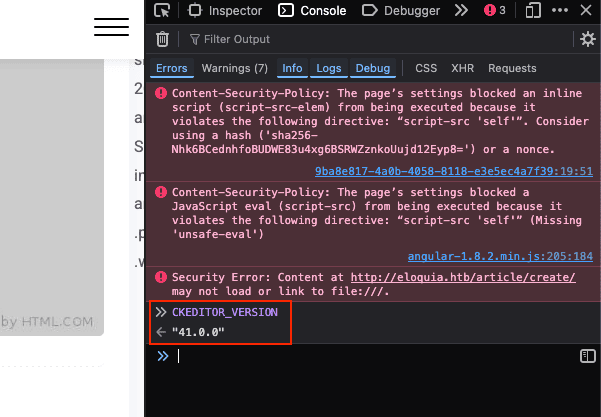
Task: Toggle the CSS filter
Action: pyautogui.click(x=426, y=68)
